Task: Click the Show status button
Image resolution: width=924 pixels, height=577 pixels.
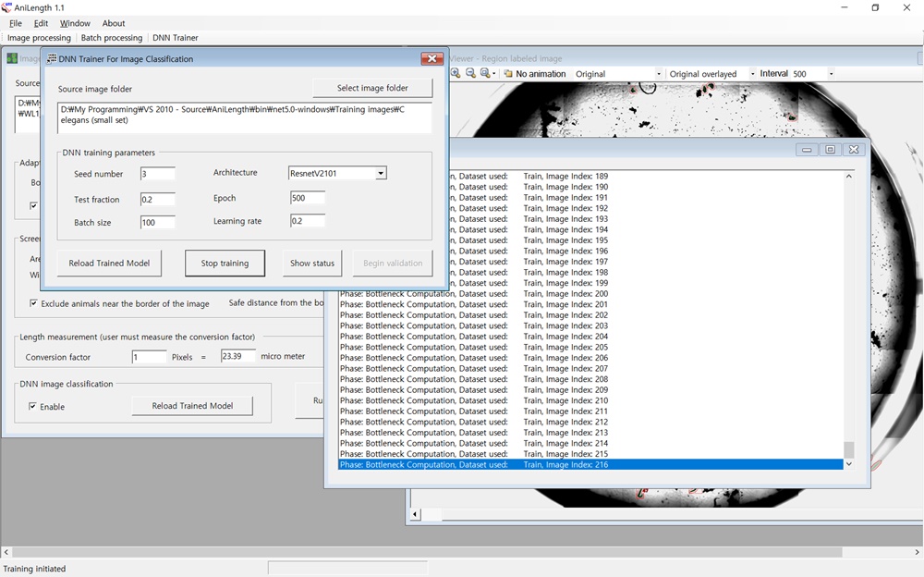Action: pos(312,264)
